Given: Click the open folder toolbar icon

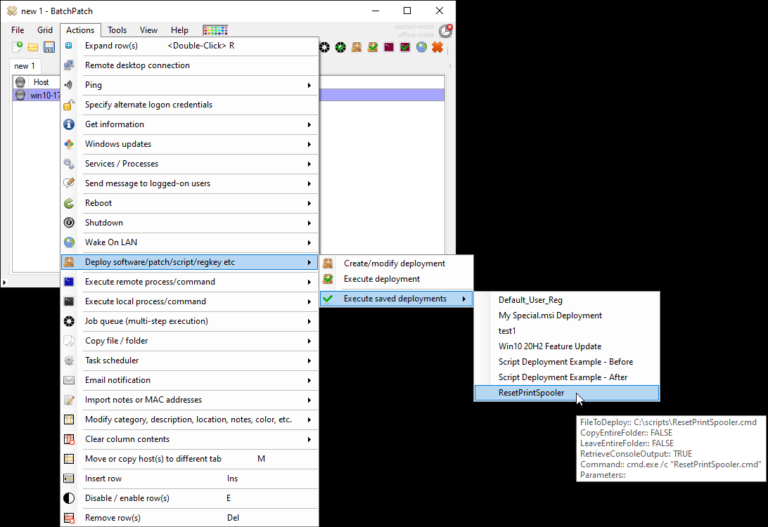Looking at the screenshot, I should (33, 47).
